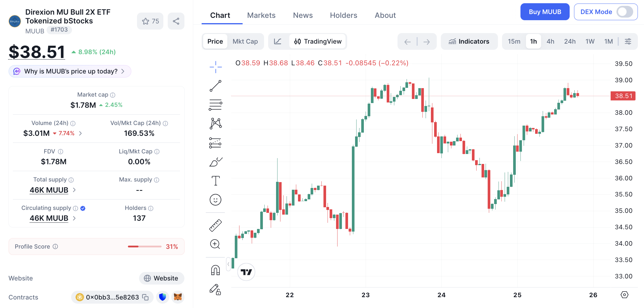Click the Buy MUUB button
The height and width of the screenshot is (308, 644).
(x=545, y=12)
